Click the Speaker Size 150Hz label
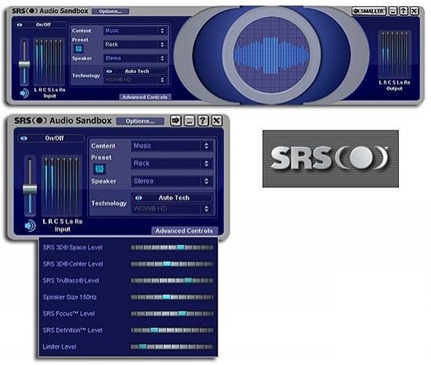Screen dimensions: 431x365 click(70, 297)
